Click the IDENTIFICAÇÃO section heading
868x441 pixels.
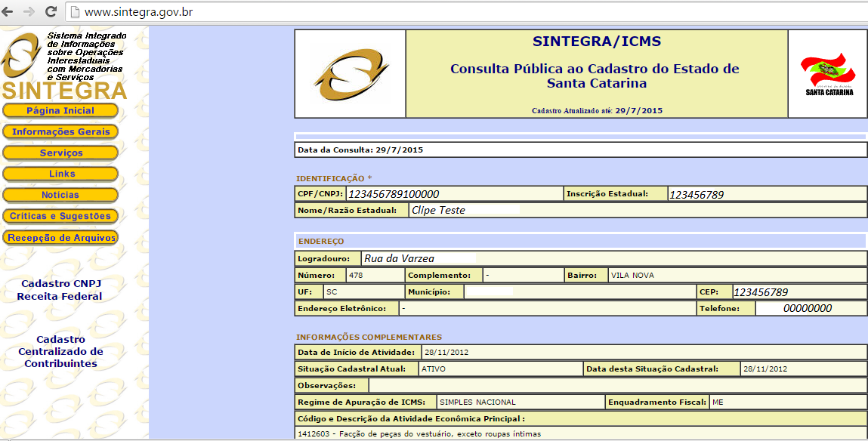point(334,178)
